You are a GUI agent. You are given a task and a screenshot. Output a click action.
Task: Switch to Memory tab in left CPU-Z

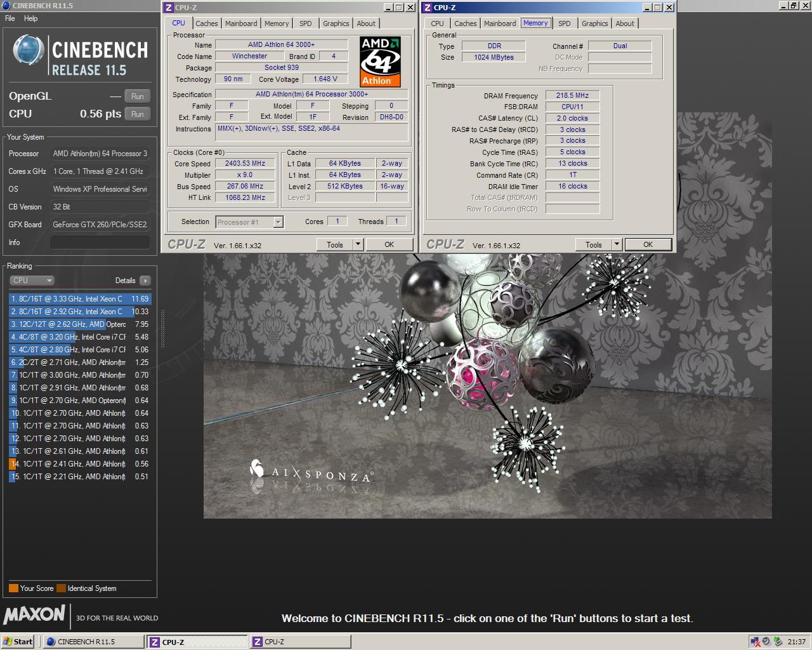pyautogui.click(x=277, y=23)
